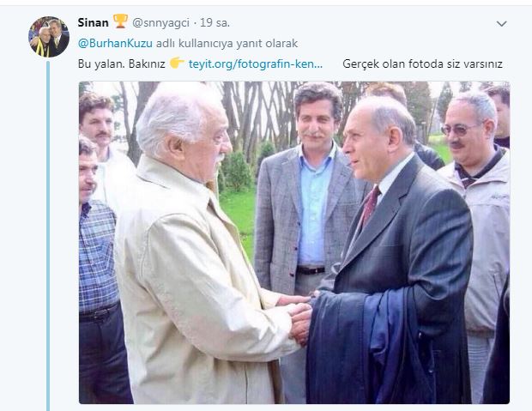Viewport: 532px width, 411px height.
Task: Click the handshake in the photo
Action: [300, 319]
